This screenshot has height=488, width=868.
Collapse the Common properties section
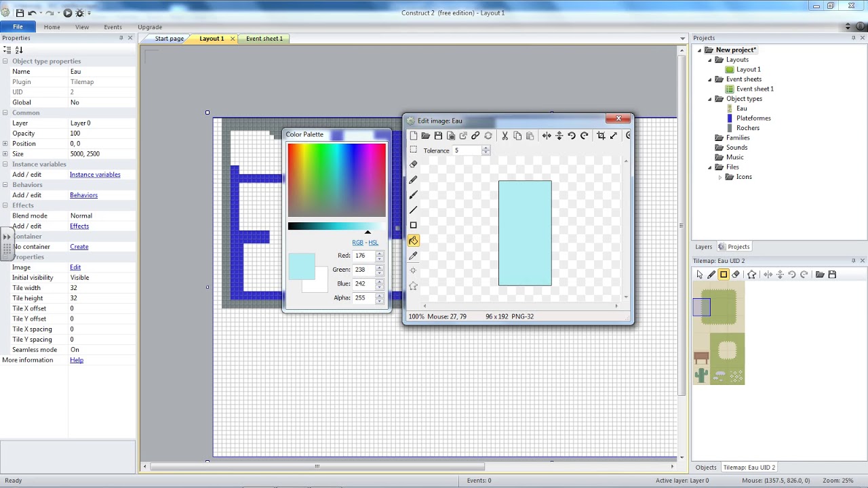tap(5, 113)
